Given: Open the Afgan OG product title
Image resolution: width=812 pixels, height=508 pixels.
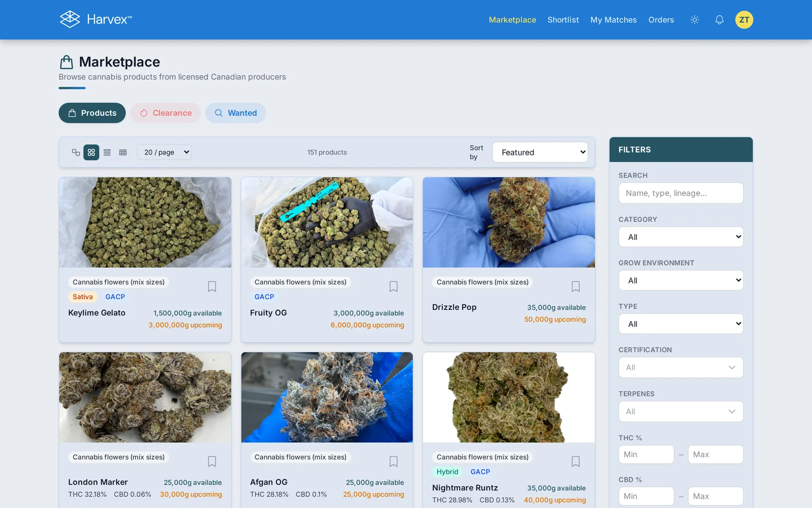Looking at the screenshot, I should click(x=268, y=482).
